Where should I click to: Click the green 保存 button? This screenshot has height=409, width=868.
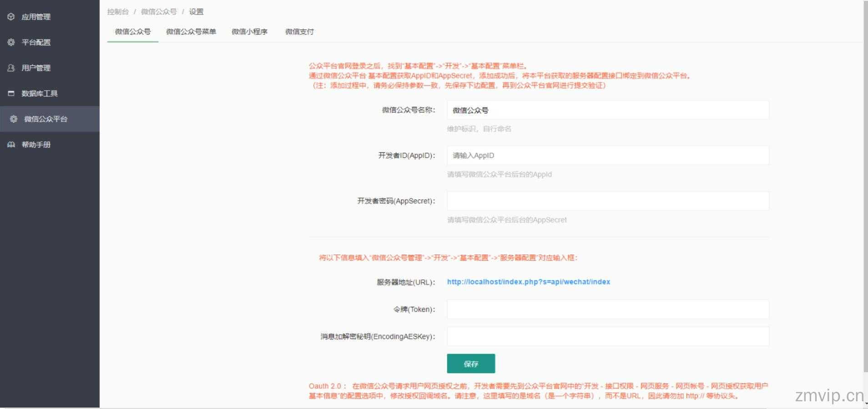[471, 364]
